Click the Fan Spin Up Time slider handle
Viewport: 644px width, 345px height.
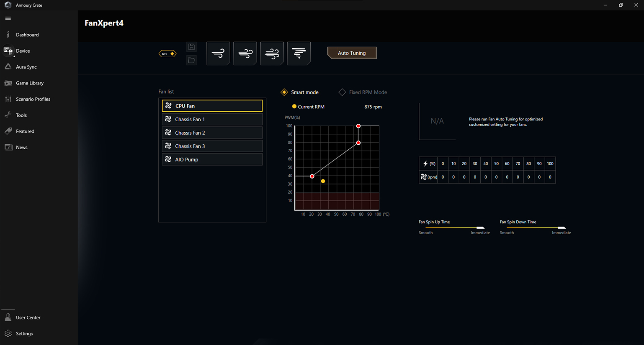pyautogui.click(x=480, y=227)
